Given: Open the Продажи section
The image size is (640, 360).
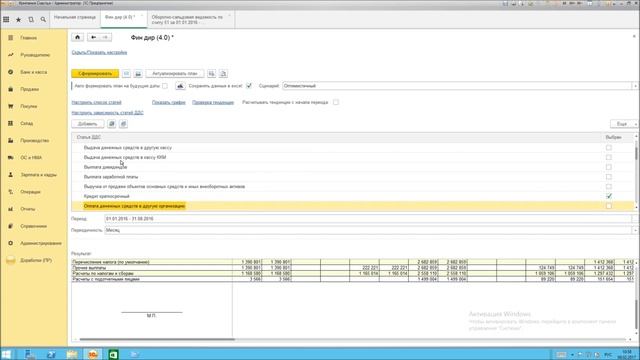Looking at the screenshot, I should pos(30,89).
